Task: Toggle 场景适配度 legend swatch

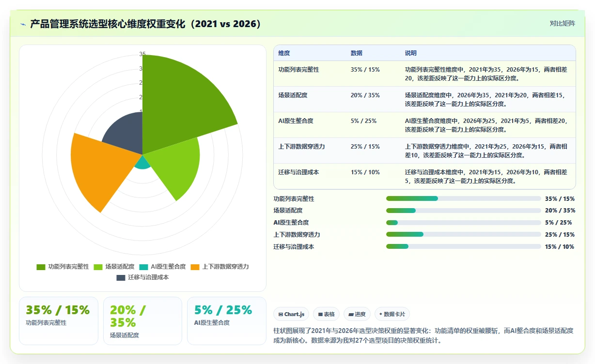Action: 98,267
